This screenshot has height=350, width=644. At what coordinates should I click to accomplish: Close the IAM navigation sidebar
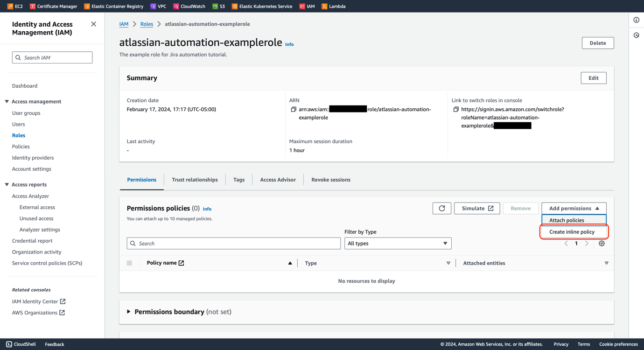93,24
